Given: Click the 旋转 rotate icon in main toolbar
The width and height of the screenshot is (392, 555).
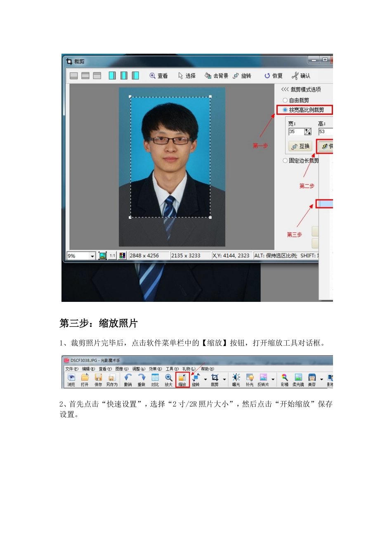Looking at the screenshot, I should 196,380.
